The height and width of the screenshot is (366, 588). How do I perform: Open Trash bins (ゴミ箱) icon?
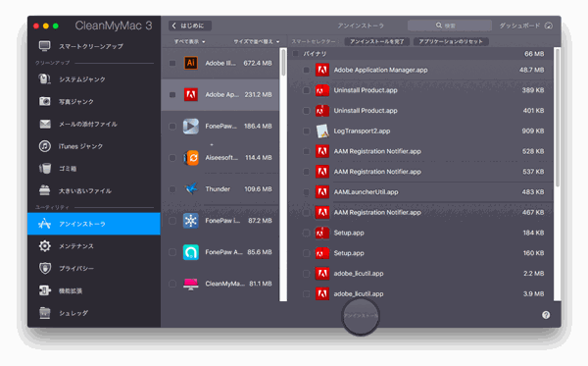[x=45, y=168]
